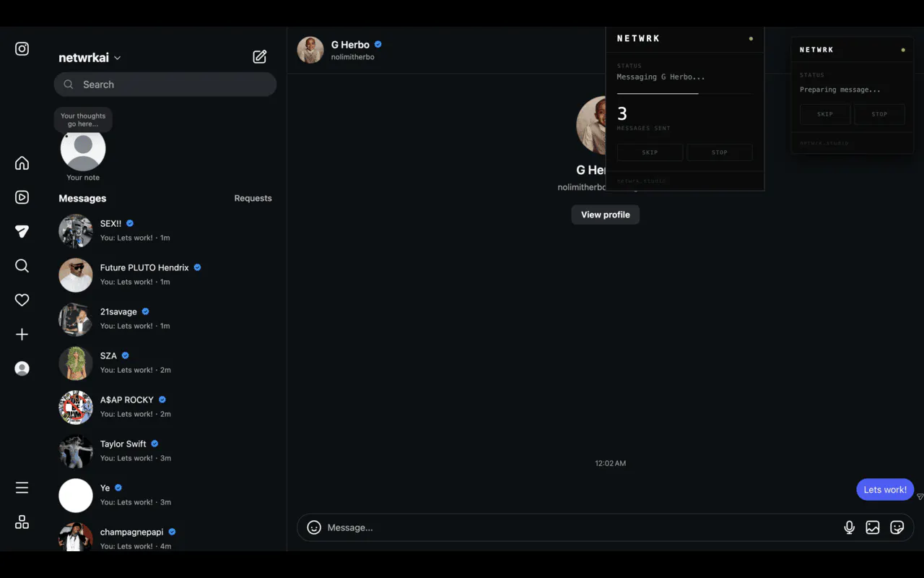Open Search magnifier in the sidebar

point(22,266)
